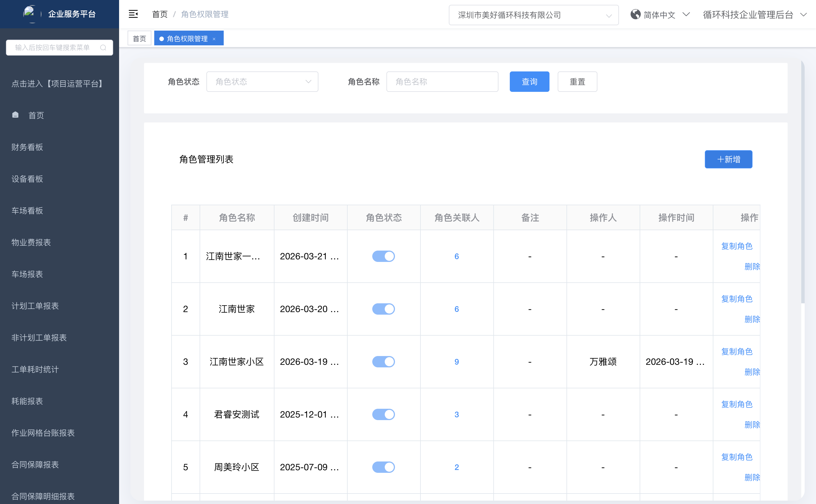Click the +新增 button
The width and height of the screenshot is (816, 504).
pos(728,159)
